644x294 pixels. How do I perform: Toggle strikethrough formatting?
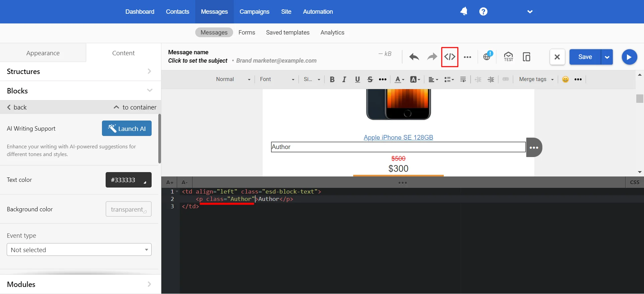click(x=370, y=79)
